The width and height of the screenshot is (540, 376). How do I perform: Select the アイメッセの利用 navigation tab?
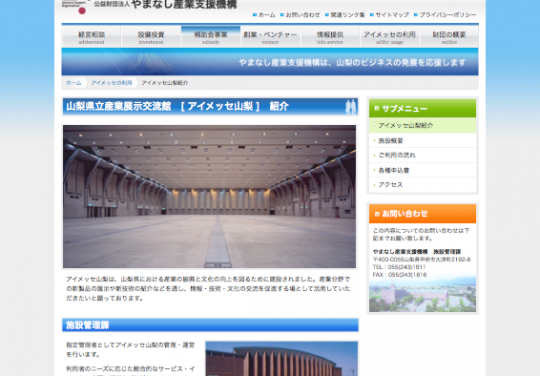(389, 37)
